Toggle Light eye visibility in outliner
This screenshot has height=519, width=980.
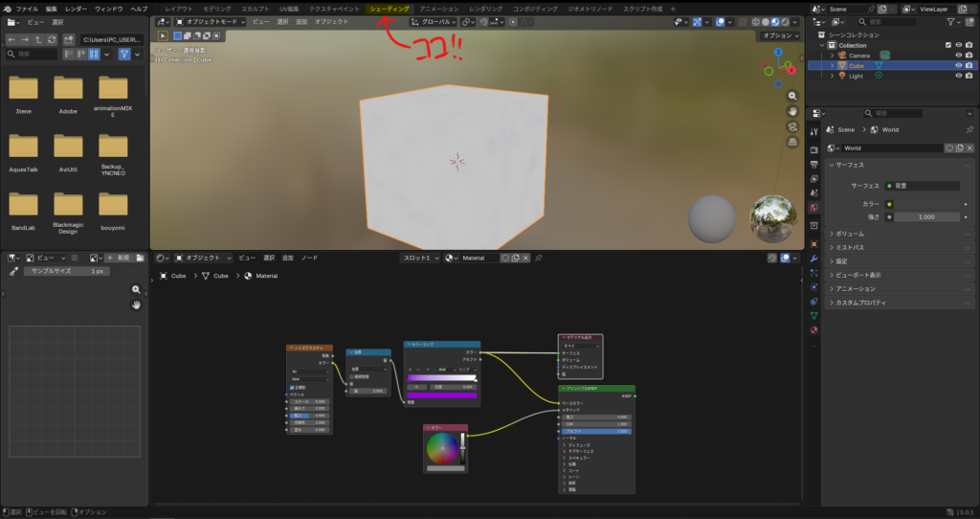957,77
